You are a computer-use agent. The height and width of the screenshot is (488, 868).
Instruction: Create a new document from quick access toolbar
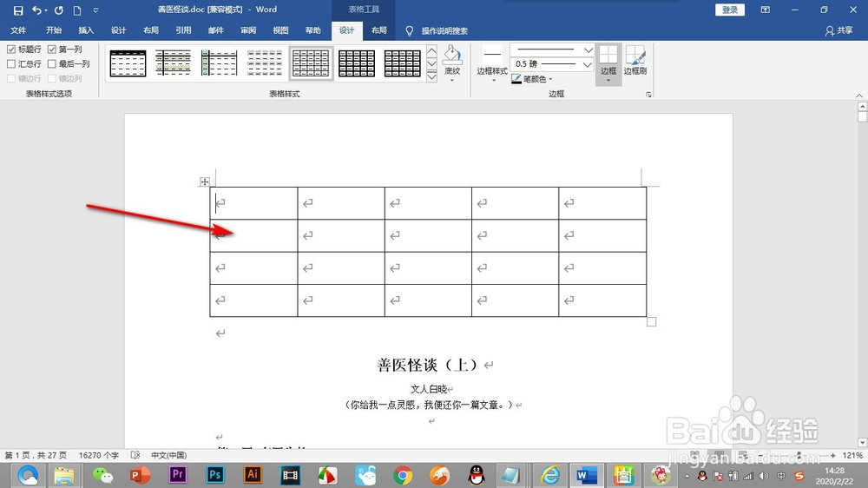click(77, 10)
